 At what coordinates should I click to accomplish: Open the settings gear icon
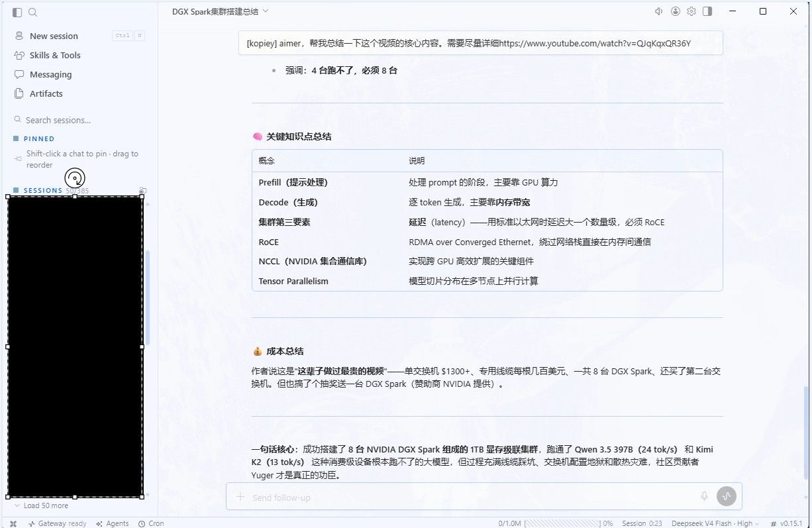point(691,11)
